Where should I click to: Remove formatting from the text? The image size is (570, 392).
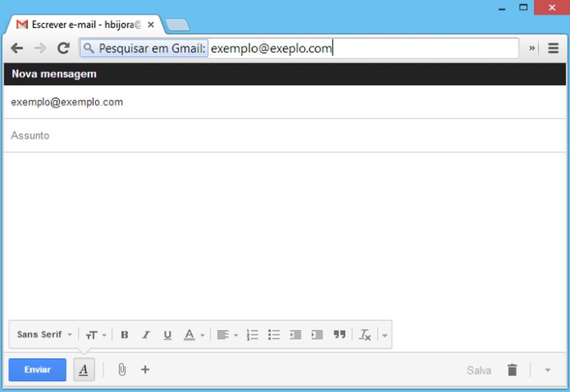pyautogui.click(x=364, y=334)
